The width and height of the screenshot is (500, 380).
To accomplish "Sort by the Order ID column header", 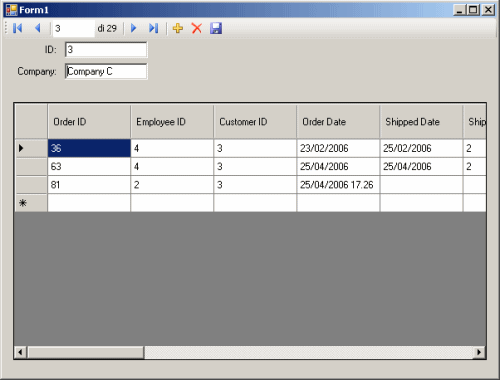I will (89, 122).
